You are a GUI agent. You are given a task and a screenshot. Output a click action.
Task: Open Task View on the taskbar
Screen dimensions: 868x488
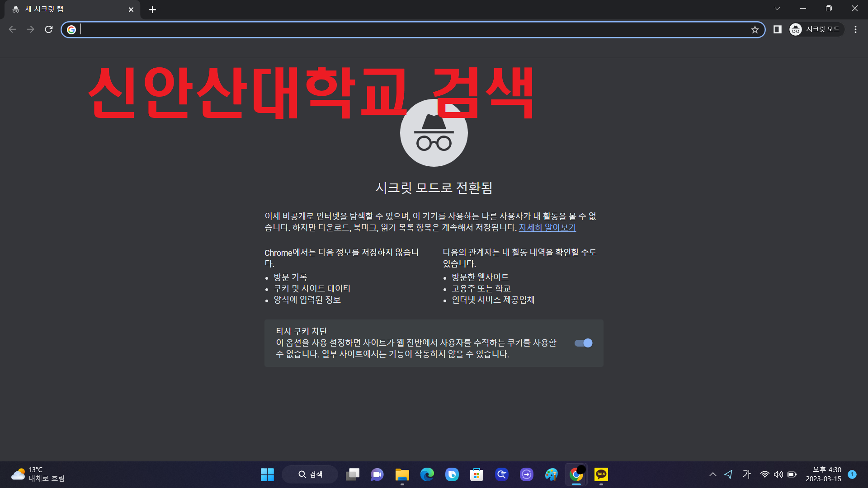pos(353,474)
